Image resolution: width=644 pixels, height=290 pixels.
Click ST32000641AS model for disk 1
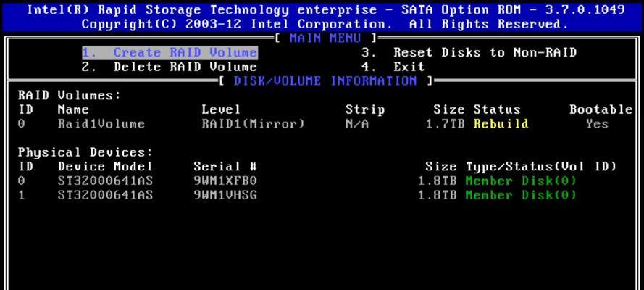105,195
